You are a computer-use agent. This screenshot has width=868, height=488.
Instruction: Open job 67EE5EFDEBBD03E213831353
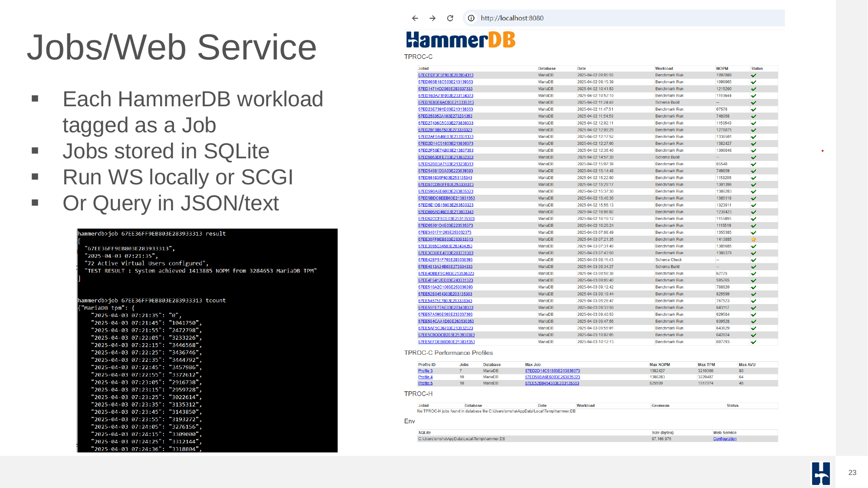point(446,342)
